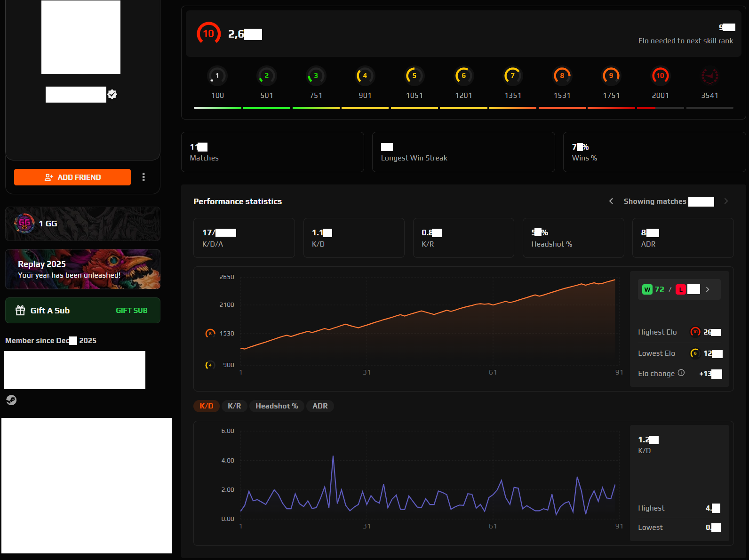
Task: Click the verified badge beside the username
Action: tap(112, 94)
